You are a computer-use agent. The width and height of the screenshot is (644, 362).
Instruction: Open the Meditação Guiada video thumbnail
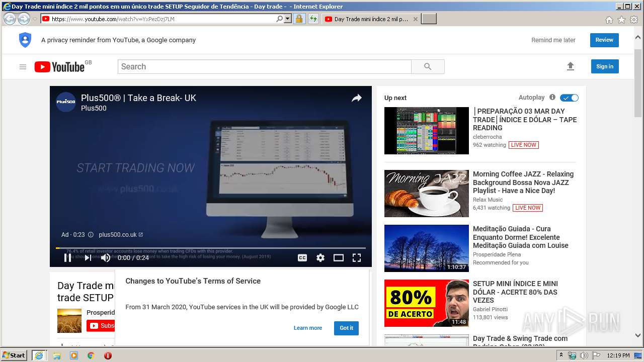click(x=427, y=248)
